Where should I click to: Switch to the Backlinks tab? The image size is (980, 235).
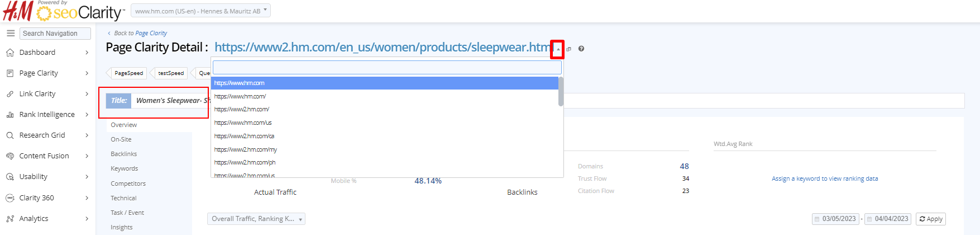pyautogui.click(x=124, y=154)
